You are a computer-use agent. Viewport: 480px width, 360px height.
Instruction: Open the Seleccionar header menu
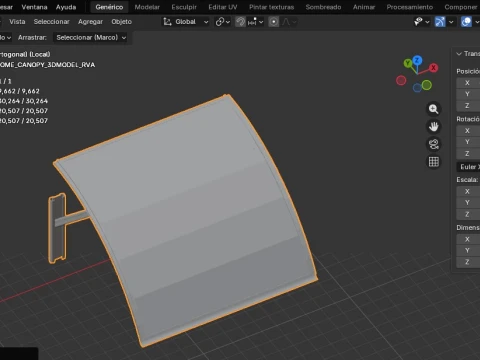[51, 22]
